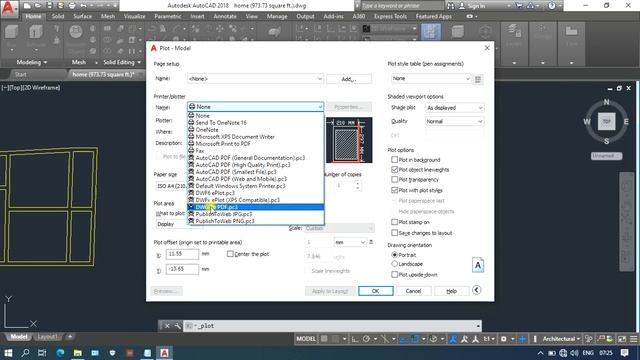This screenshot has height=360, width=640.
Task: Click Add page setup button
Action: click(x=349, y=79)
